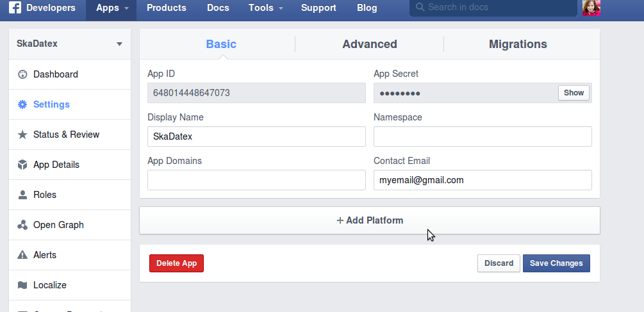Click the Open Graph icon in sidebar
The height and width of the screenshot is (312, 644).
click(x=22, y=225)
